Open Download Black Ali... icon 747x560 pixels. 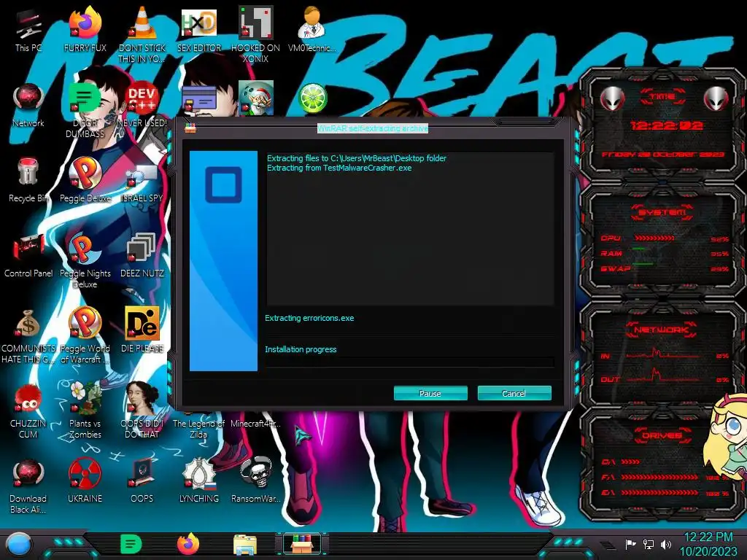pyautogui.click(x=28, y=486)
